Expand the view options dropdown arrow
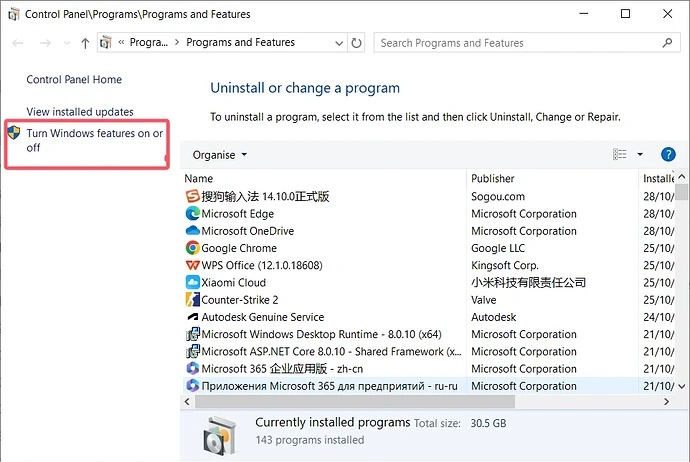Image resolution: width=690 pixels, height=462 pixels. pos(640,155)
